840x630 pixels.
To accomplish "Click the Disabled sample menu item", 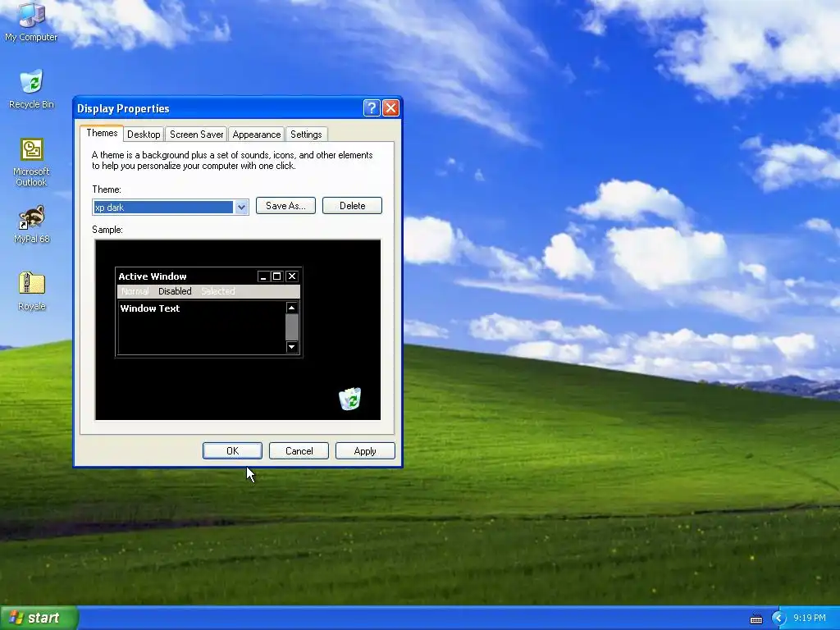I will [175, 291].
